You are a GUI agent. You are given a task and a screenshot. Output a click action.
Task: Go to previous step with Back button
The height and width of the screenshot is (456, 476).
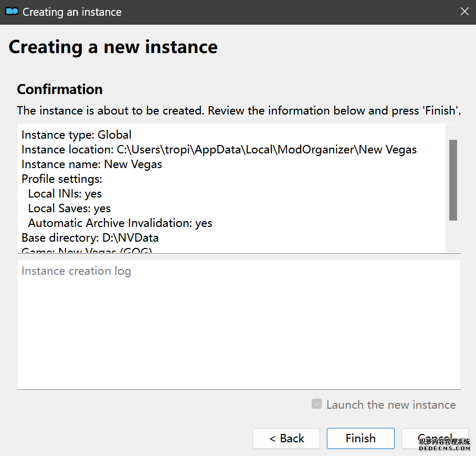(286, 438)
